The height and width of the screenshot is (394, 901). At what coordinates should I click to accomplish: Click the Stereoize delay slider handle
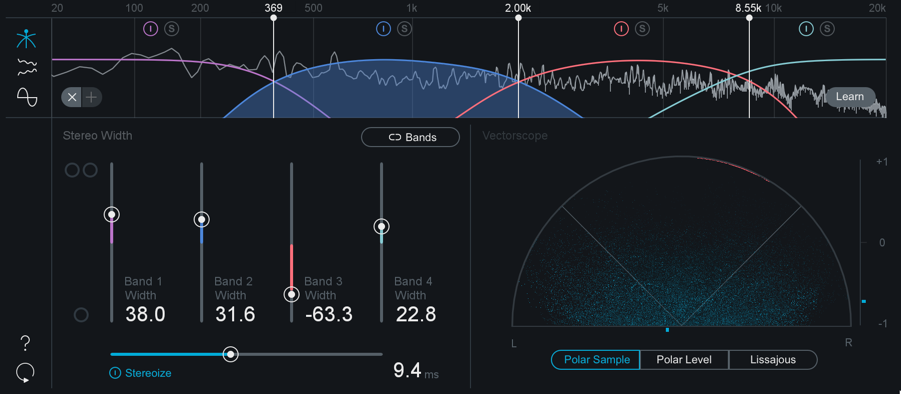pyautogui.click(x=230, y=354)
